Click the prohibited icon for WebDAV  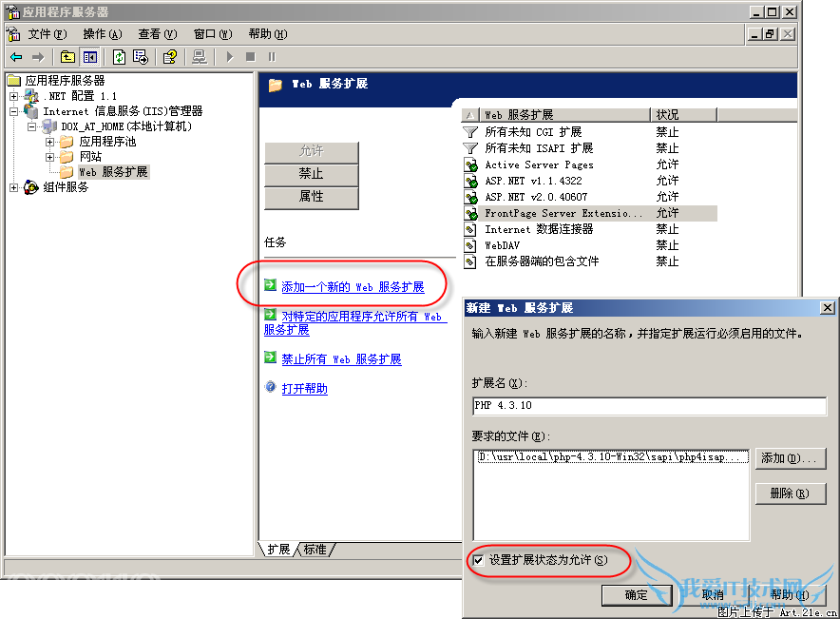pyautogui.click(x=469, y=245)
